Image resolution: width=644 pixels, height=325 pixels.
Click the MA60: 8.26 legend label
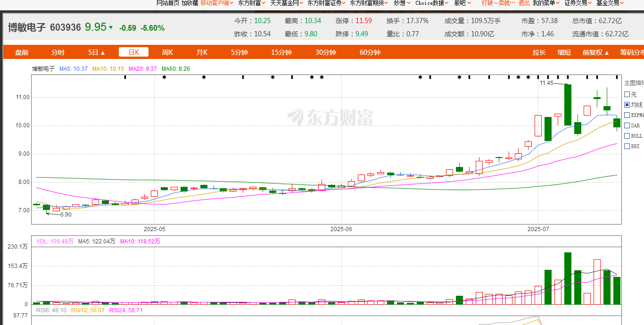coord(175,69)
